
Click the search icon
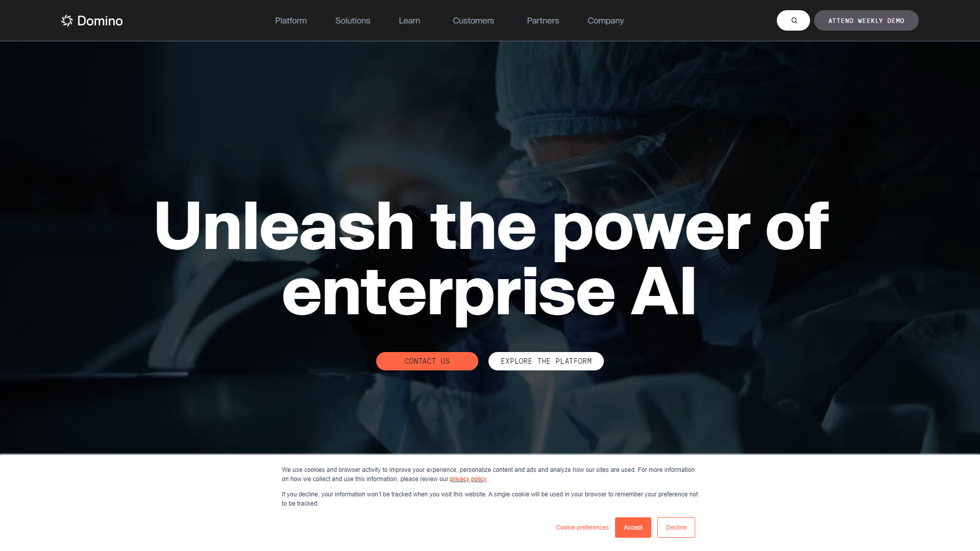(793, 20)
